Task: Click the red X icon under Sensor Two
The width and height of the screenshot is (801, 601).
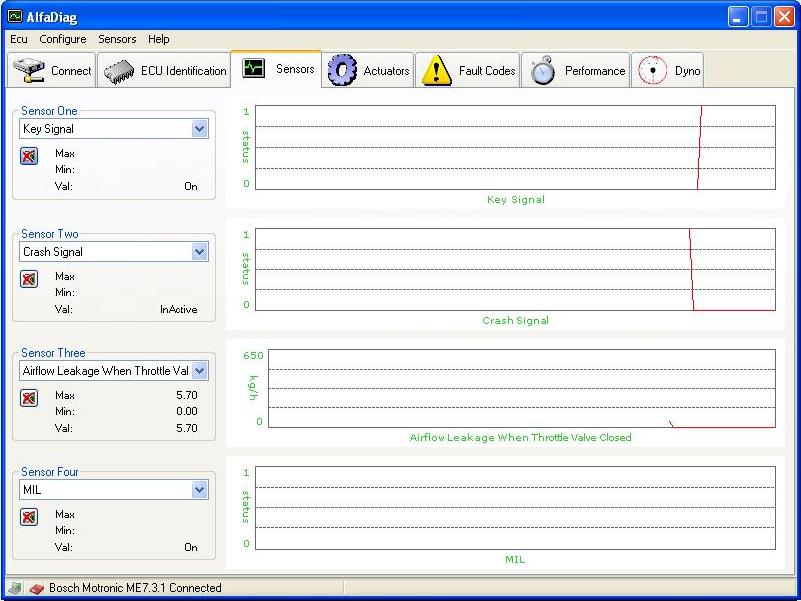Action: coord(30,279)
